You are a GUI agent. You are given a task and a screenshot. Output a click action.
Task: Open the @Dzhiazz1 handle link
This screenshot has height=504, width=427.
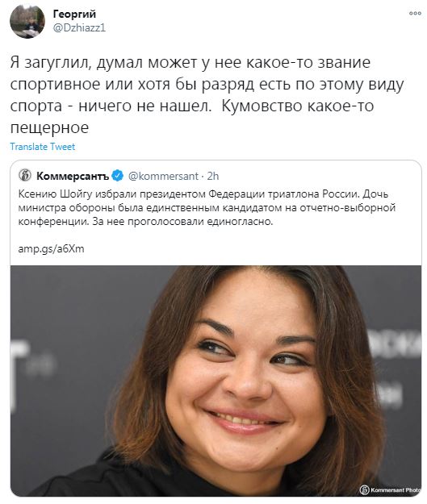pos(79,28)
